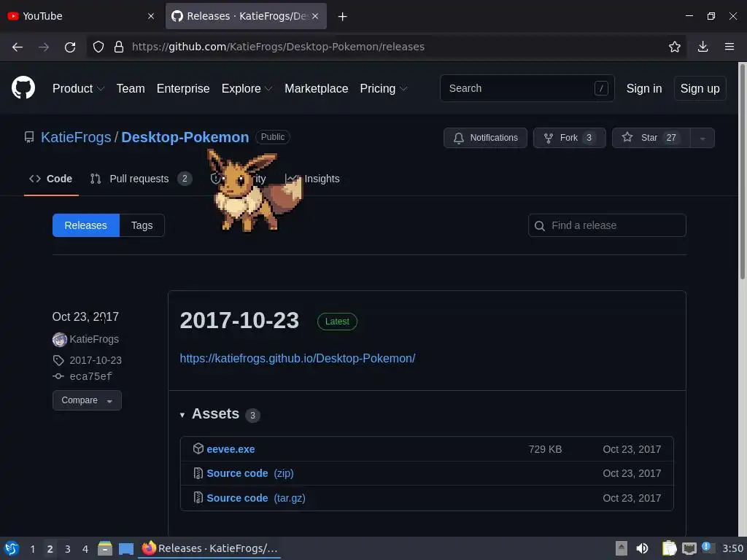Open the taskbar start menu icon
The width and height of the screenshot is (747, 560).
(12, 548)
